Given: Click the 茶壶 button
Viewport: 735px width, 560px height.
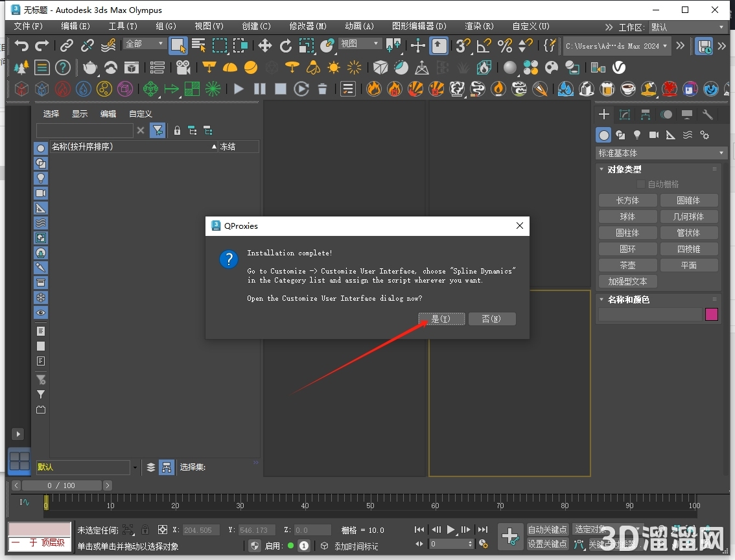Looking at the screenshot, I should tap(627, 265).
